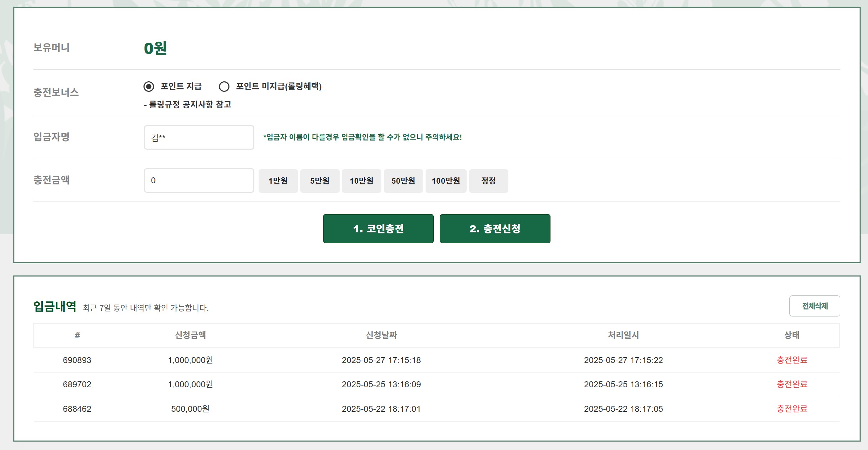Add 1만원 to charge amount
This screenshot has height=450, width=868.
[x=278, y=181]
